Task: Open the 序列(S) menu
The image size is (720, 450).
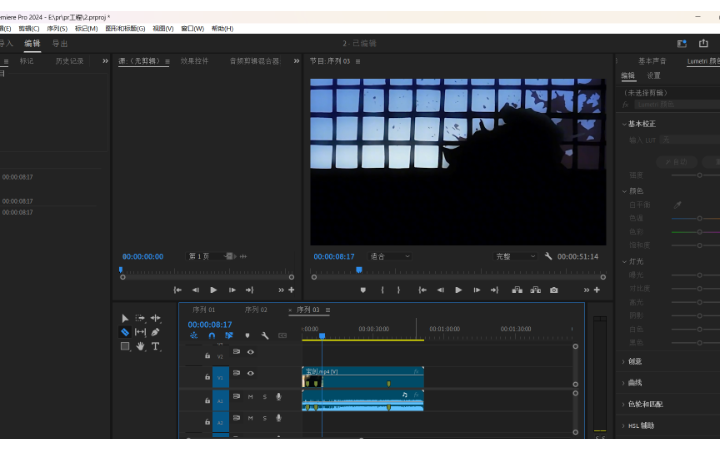Action: [57, 28]
